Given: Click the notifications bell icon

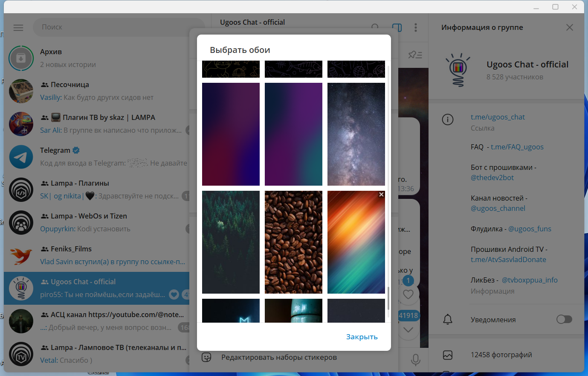Looking at the screenshot, I should (448, 319).
